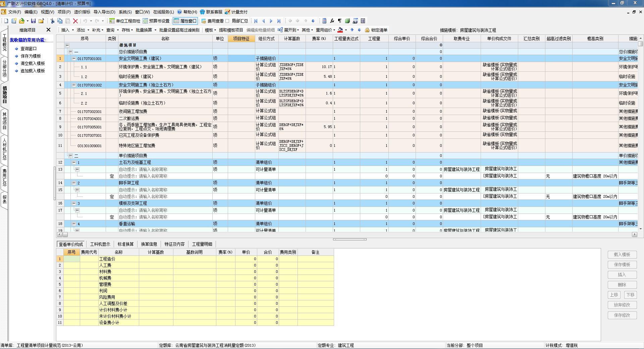Click the 载入模板 button
The height and width of the screenshot is (349, 644).
click(x=622, y=254)
